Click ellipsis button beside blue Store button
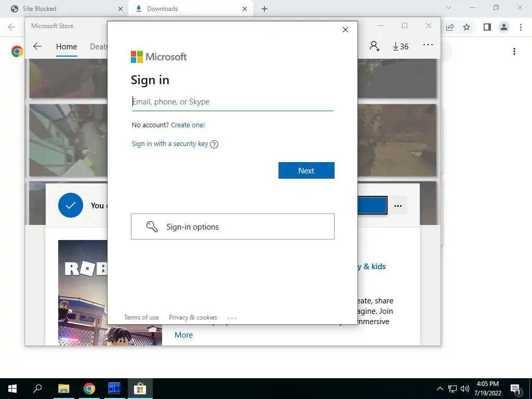 (x=397, y=206)
